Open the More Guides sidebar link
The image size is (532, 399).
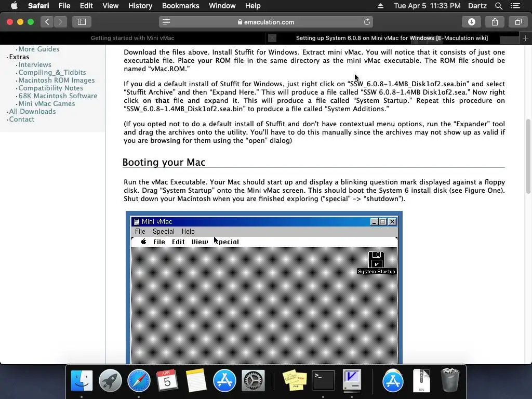coord(38,49)
